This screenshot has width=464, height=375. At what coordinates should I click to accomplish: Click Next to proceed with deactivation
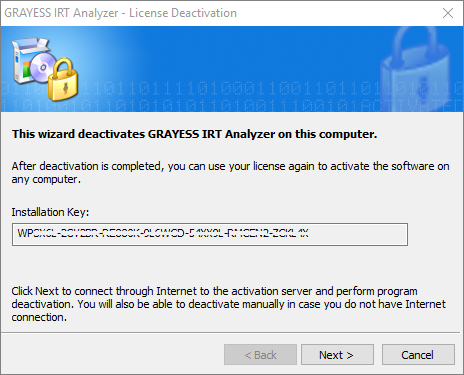pos(337,355)
